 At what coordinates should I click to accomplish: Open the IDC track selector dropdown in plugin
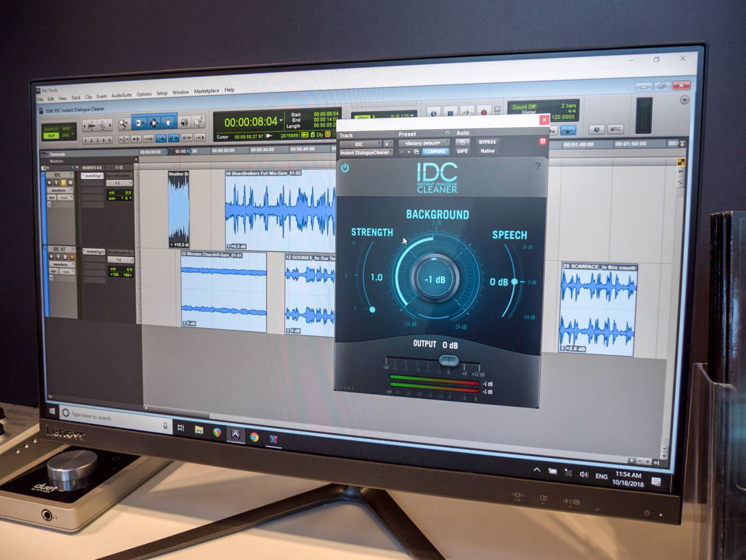pos(361,144)
